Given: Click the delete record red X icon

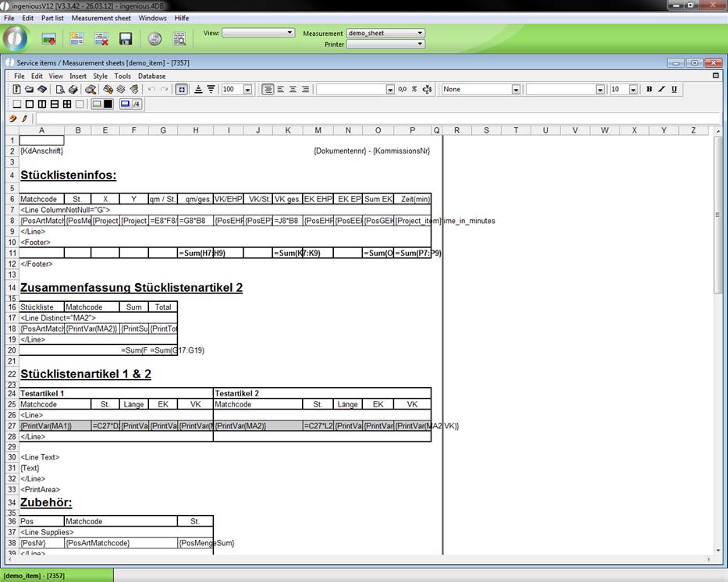Looking at the screenshot, I should pos(101,38).
